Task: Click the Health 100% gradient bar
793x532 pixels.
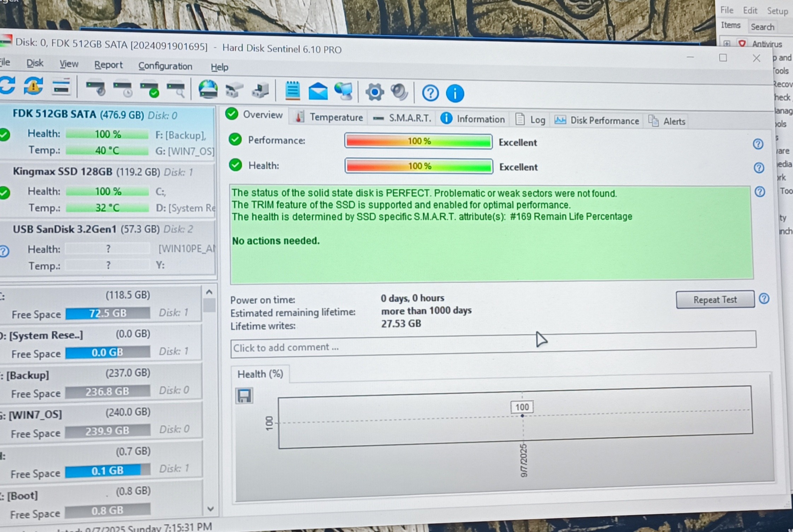Action: 419,166
